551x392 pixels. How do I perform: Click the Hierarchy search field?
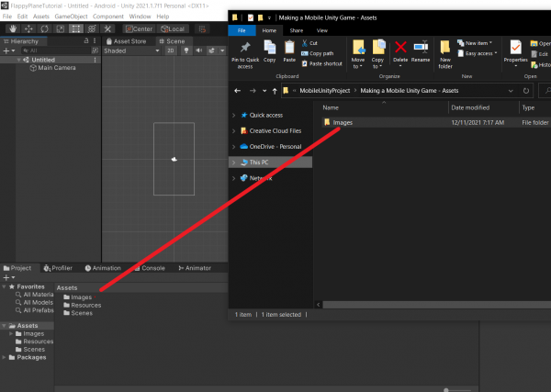(x=56, y=50)
